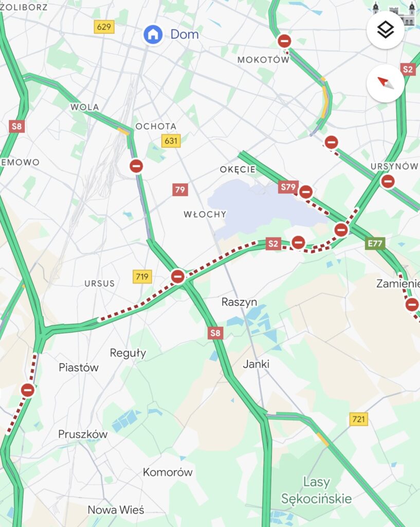Tap road closure icon near Mokotów
The height and width of the screenshot is (527, 420).
284,41
